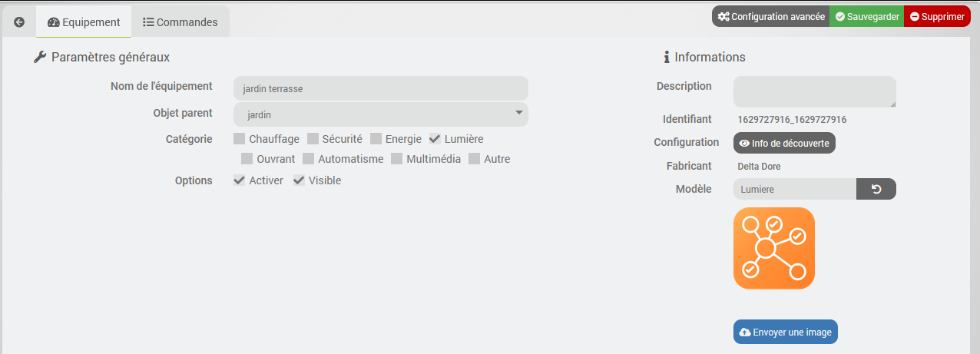
Task: Click the wrench icon beside Paramètres généraux
Action: (41, 57)
